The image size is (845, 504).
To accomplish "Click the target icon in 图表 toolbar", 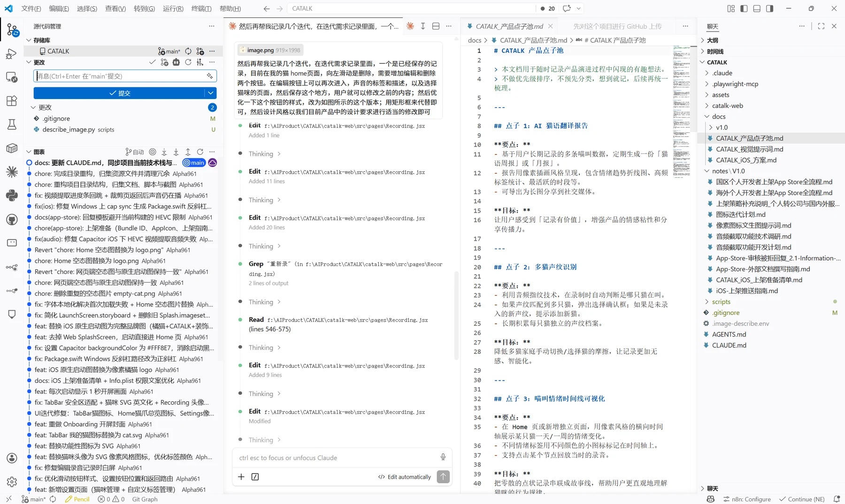I will click(152, 152).
